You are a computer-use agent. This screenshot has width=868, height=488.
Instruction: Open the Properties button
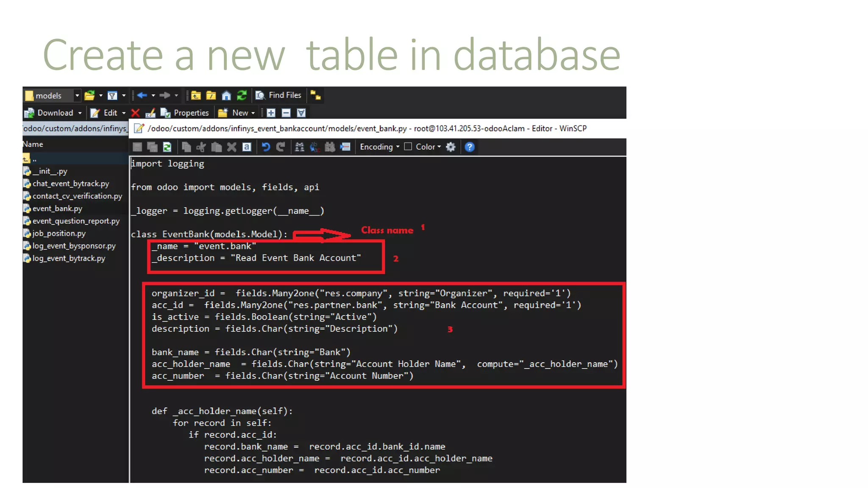[x=185, y=113]
